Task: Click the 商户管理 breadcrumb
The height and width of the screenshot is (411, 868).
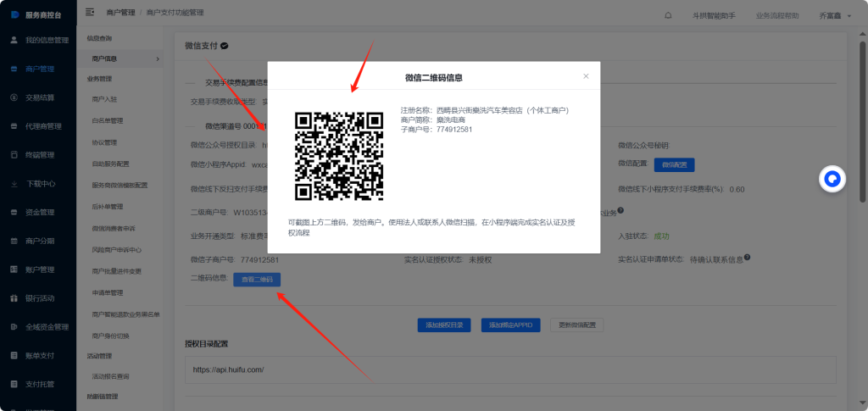Action: coord(120,12)
